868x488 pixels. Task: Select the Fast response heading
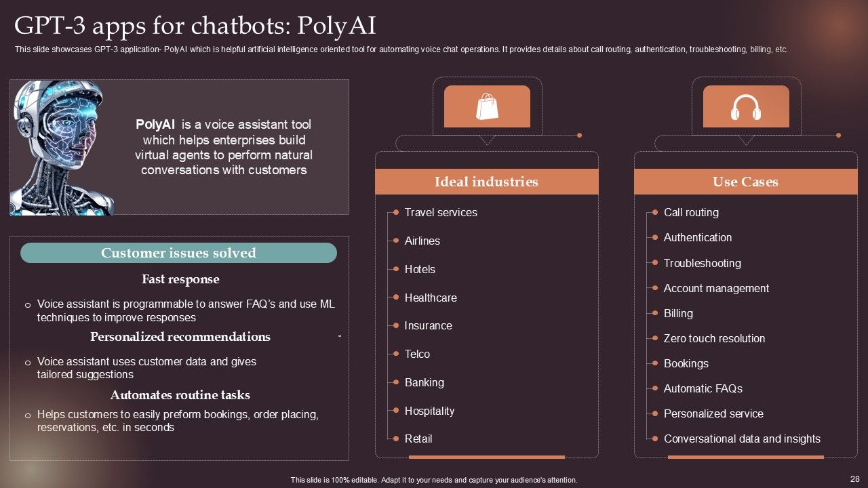click(x=180, y=279)
